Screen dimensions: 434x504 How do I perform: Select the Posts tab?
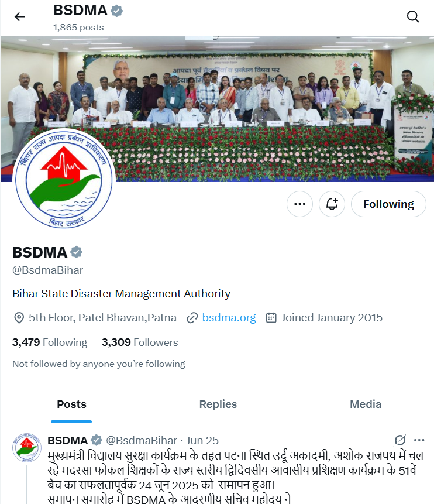[71, 404]
